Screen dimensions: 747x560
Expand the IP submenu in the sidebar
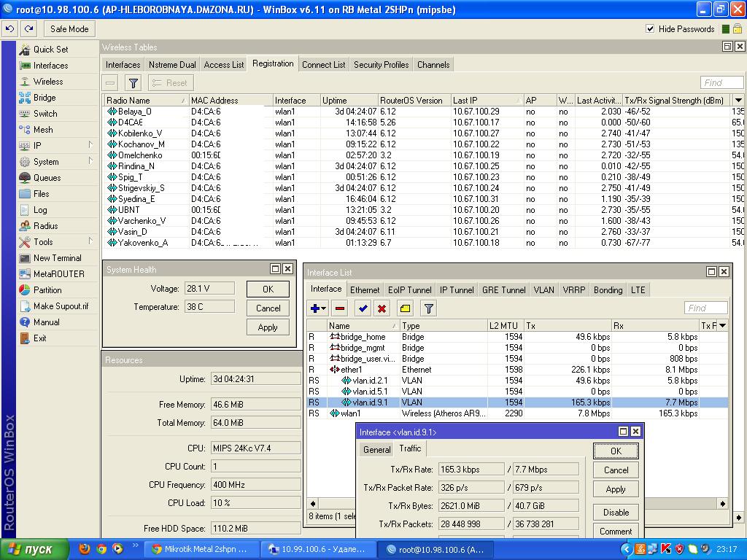[x=90, y=145]
